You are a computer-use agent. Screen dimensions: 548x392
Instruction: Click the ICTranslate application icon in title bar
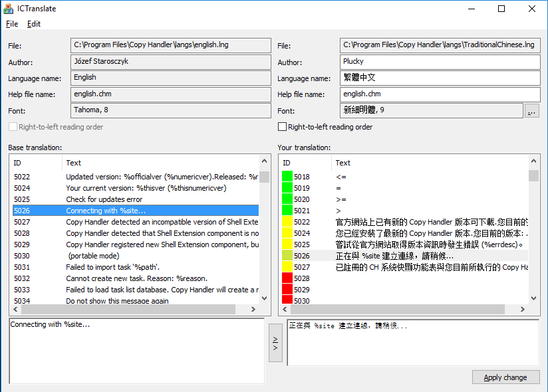[x=9, y=9]
